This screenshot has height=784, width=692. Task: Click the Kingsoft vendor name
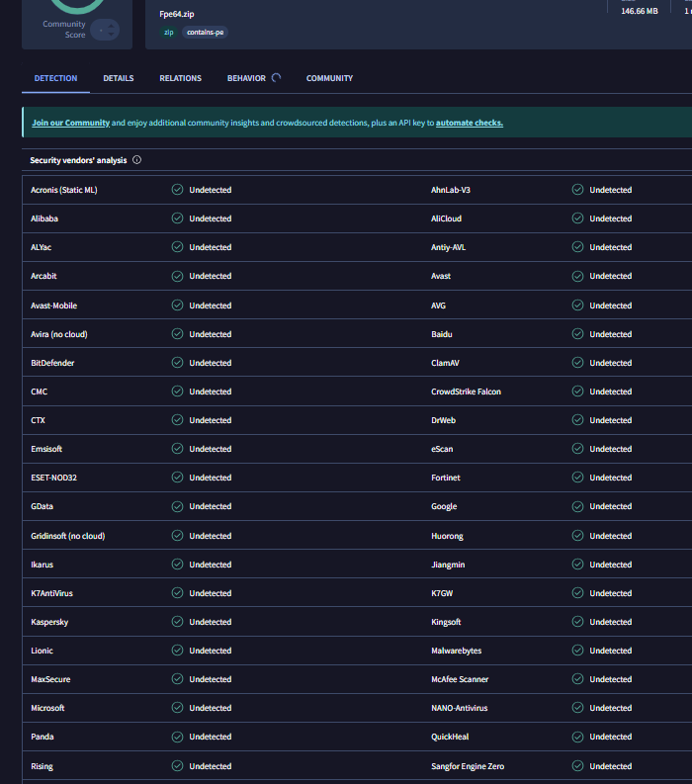(x=446, y=622)
